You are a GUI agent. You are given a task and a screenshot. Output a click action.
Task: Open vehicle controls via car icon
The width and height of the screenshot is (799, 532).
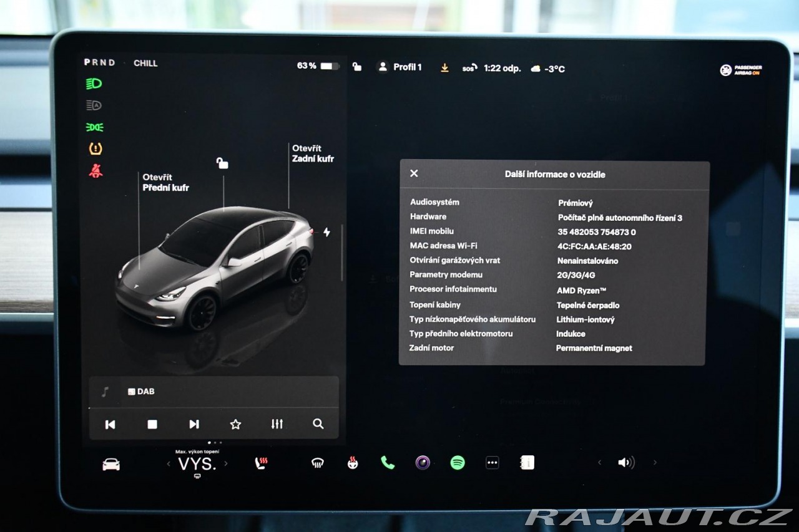click(111, 464)
